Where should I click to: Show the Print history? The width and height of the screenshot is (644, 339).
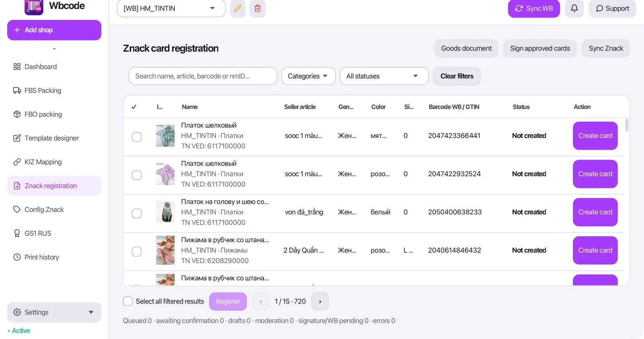click(54, 257)
